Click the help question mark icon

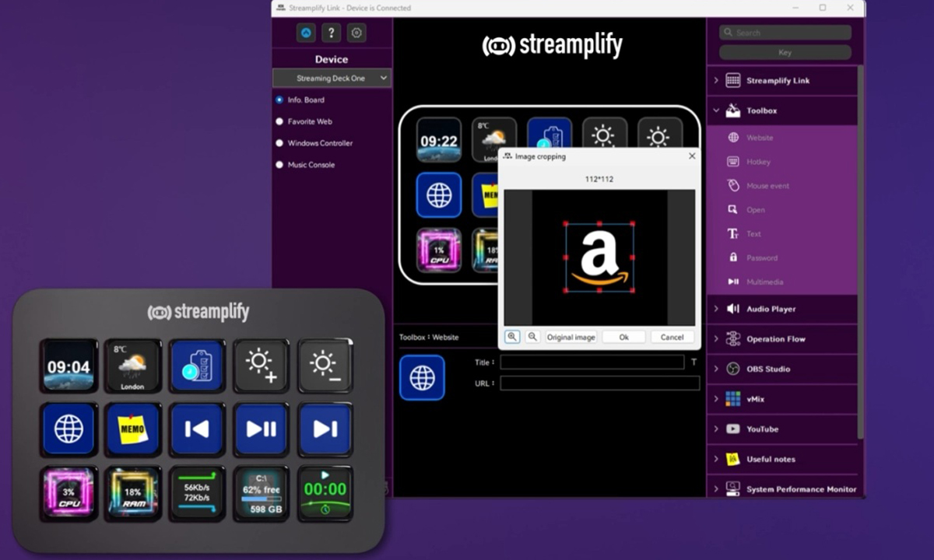coord(332,33)
